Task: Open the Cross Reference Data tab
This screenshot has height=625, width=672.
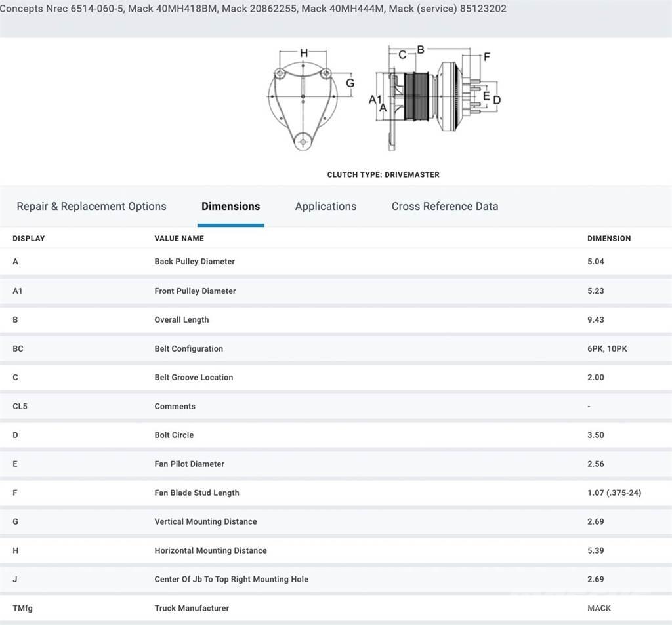Action: (x=444, y=206)
